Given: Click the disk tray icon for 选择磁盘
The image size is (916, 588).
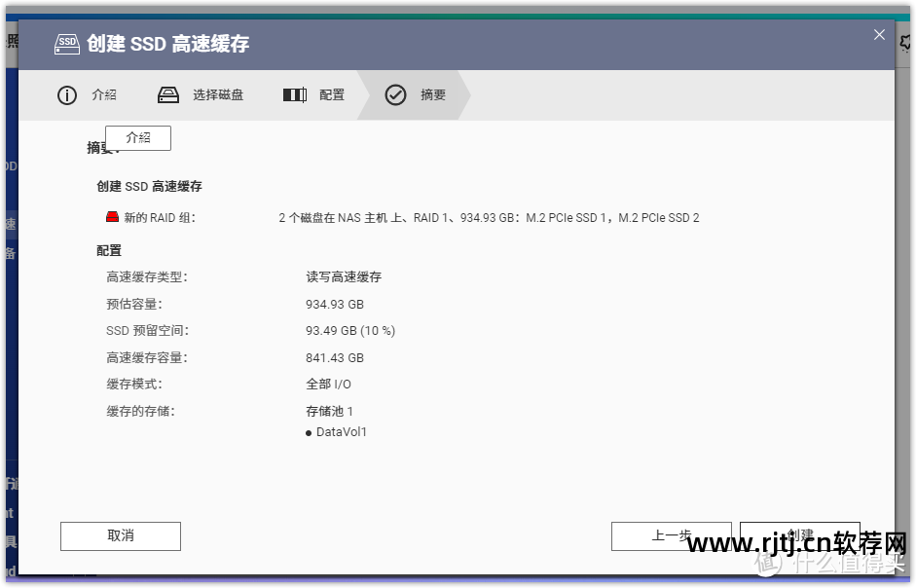Looking at the screenshot, I should point(168,94).
